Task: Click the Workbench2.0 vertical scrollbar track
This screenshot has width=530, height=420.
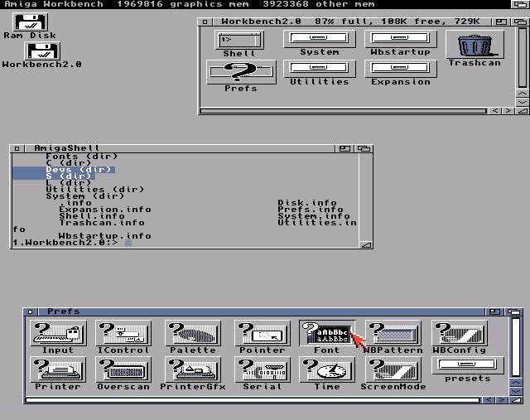Action: pos(523,57)
